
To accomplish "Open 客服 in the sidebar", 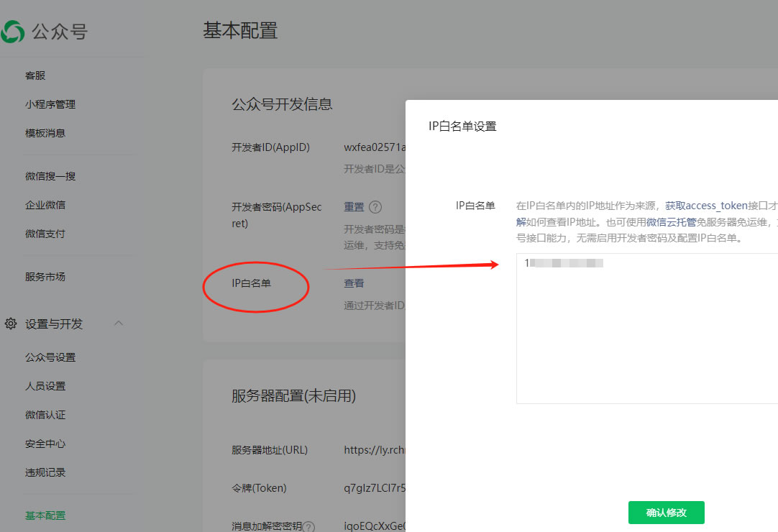I will coord(35,75).
